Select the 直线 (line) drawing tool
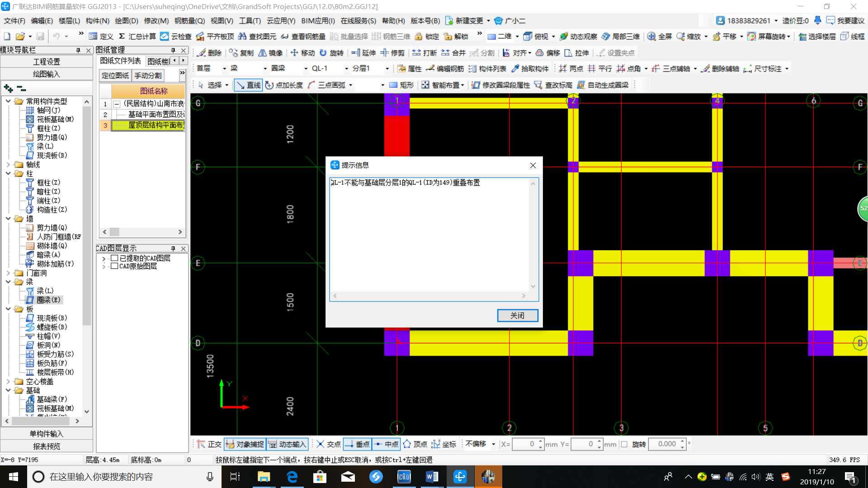This screenshot has height=488, width=868. pos(248,85)
